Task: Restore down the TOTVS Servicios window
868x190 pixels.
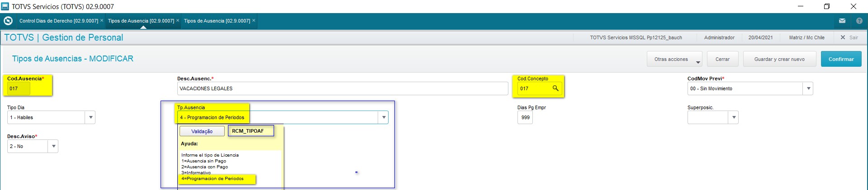Action: pyautogui.click(x=826, y=6)
